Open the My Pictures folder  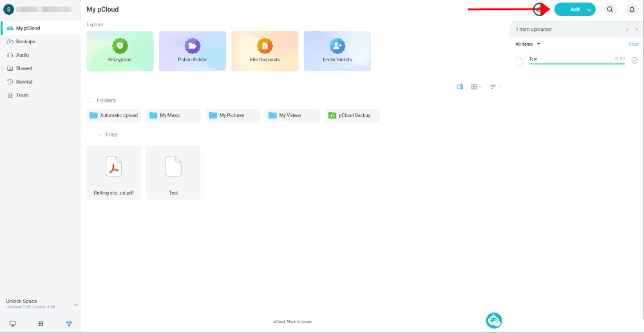(x=233, y=115)
